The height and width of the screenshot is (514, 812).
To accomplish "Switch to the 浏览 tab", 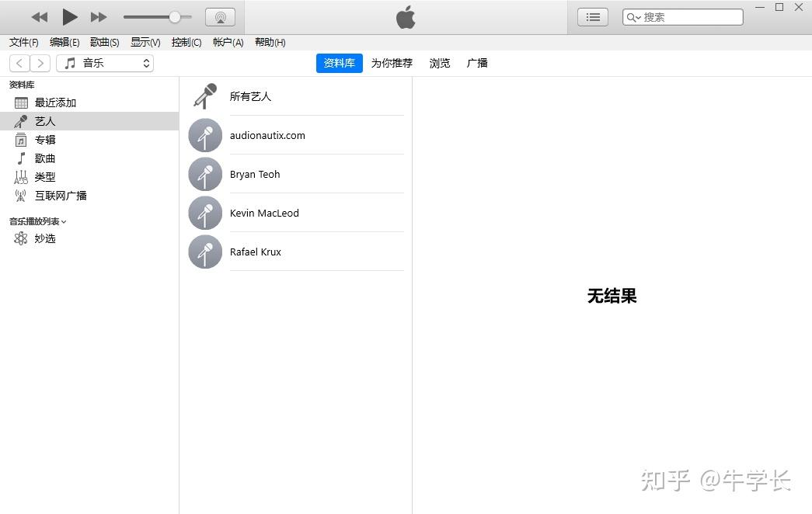I will 440,63.
